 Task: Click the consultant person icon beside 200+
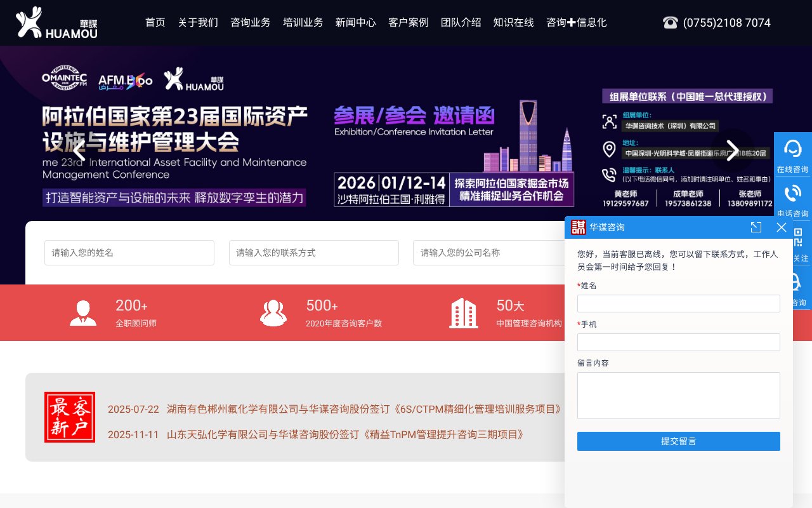coord(83,312)
